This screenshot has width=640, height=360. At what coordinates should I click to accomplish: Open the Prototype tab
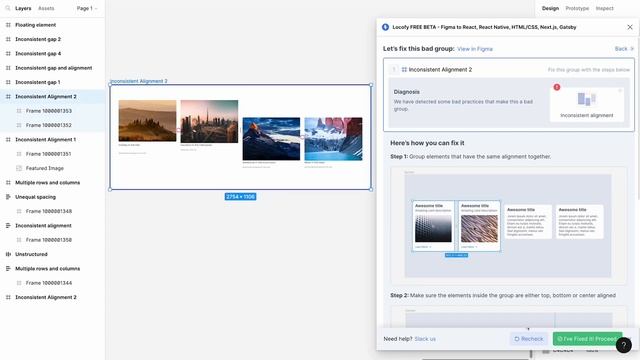577,8
